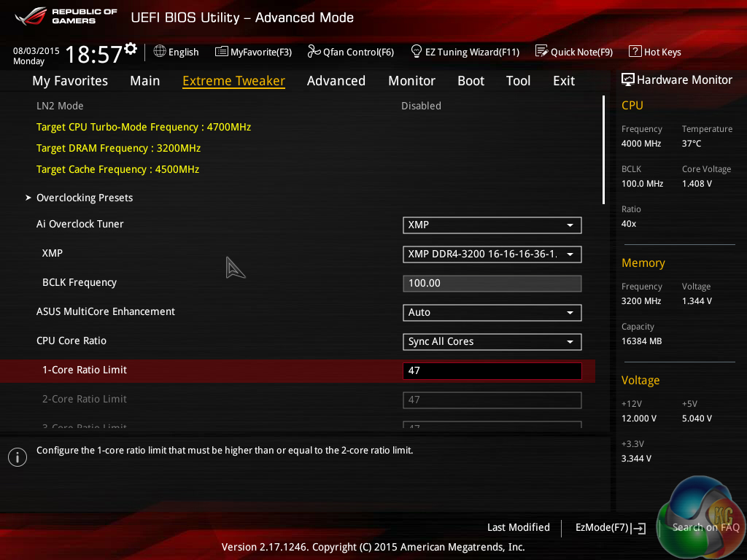Click the 2-Core Ratio Limit value field

(492, 400)
